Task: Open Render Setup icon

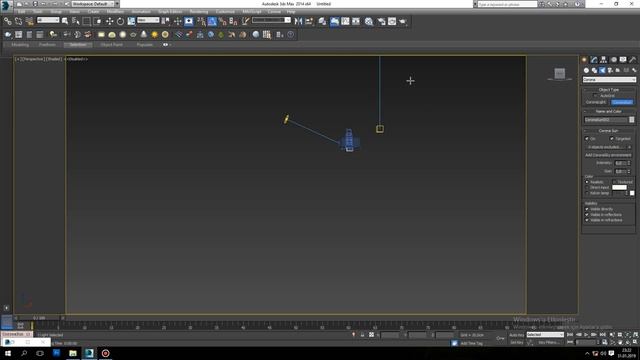Action: pos(381,21)
